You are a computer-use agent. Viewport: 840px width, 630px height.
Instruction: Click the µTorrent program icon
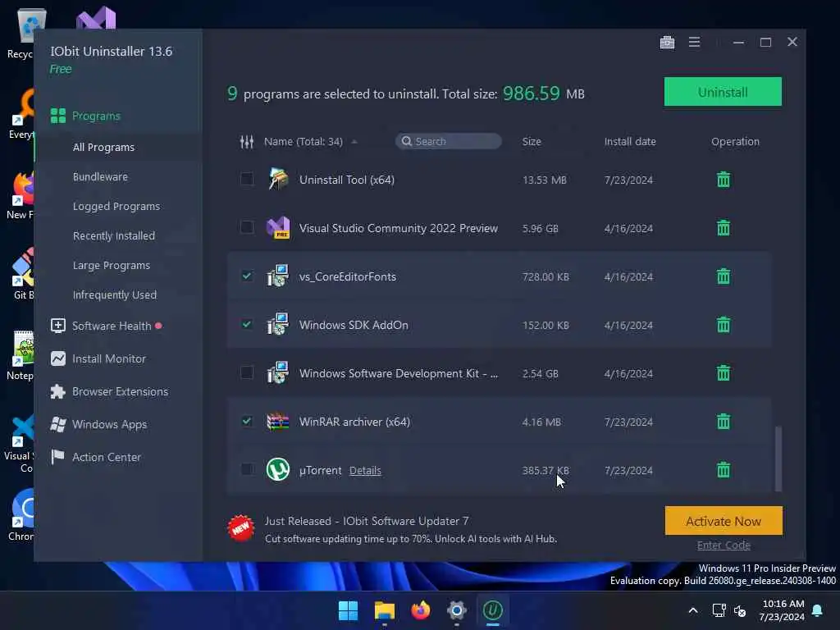[278, 470]
